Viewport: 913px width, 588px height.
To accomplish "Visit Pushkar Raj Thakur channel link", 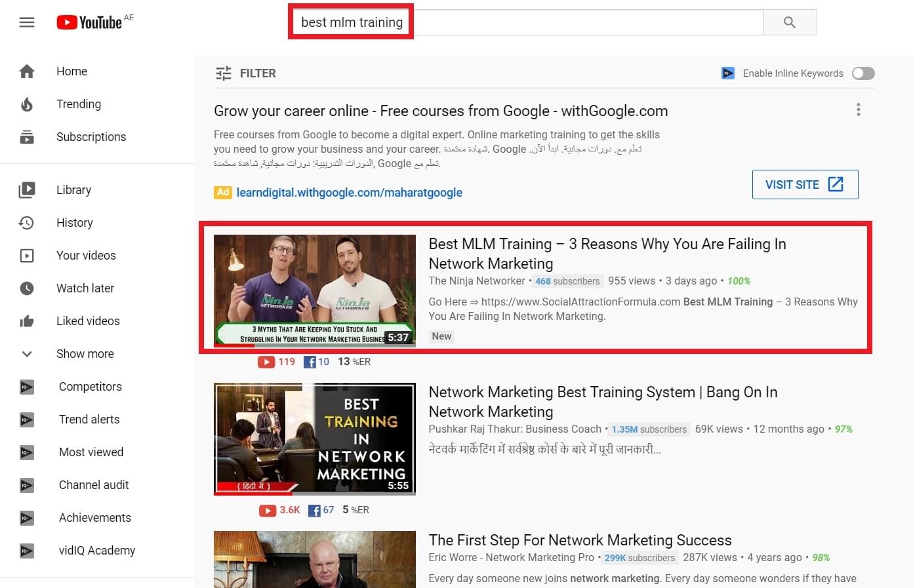I will point(515,429).
